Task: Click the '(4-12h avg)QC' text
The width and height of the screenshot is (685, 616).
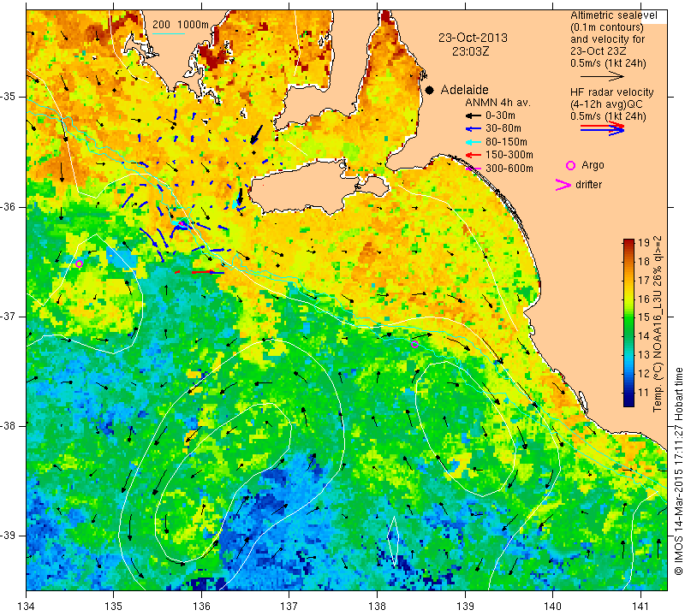Action: (x=606, y=104)
